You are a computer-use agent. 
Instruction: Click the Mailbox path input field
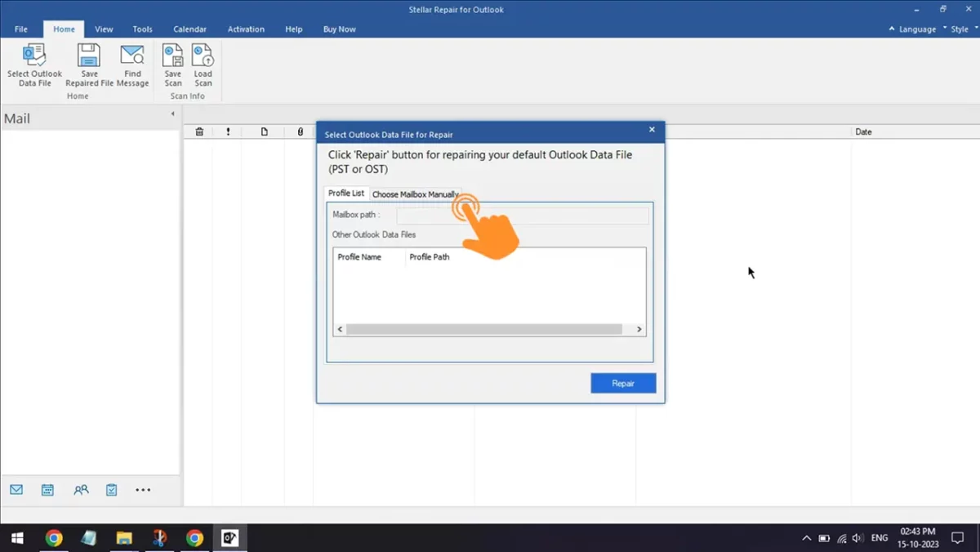tap(523, 216)
